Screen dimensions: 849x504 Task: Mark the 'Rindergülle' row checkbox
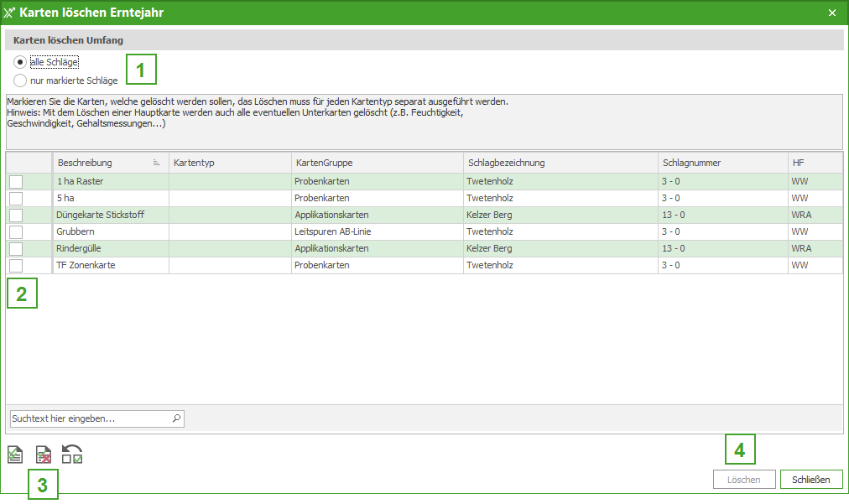click(16, 248)
